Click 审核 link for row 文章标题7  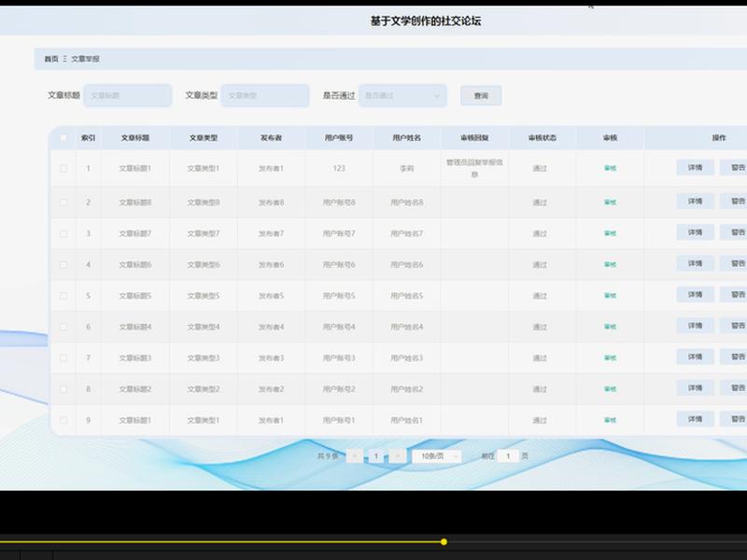pos(611,233)
